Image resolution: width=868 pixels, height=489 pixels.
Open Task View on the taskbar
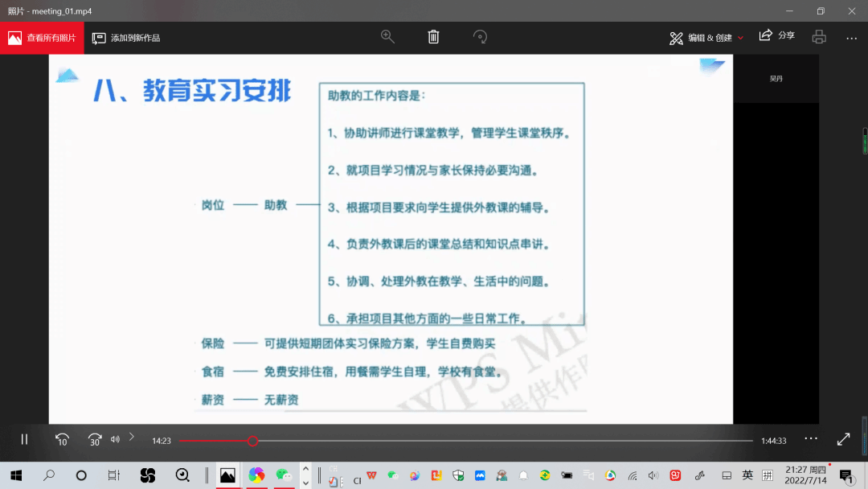114,475
